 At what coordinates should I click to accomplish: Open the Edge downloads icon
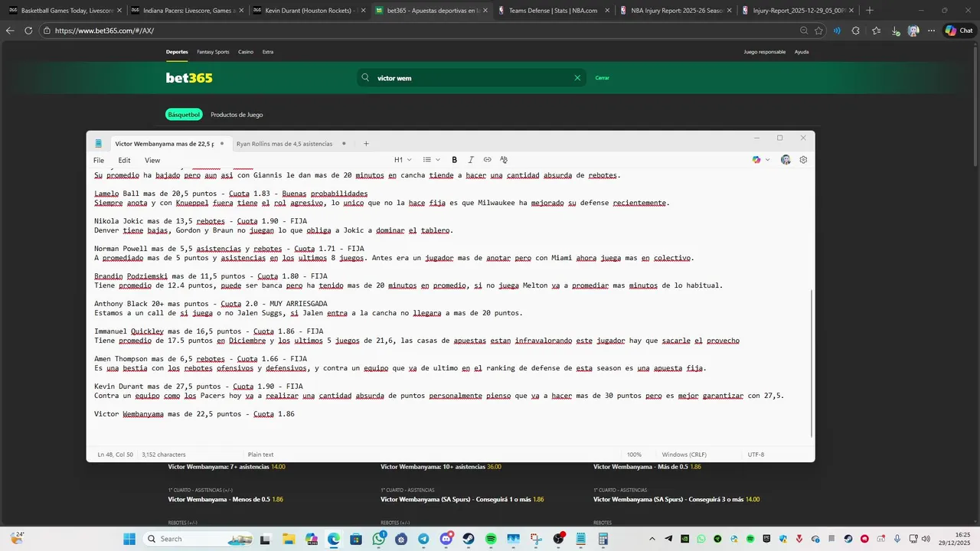(x=895, y=31)
